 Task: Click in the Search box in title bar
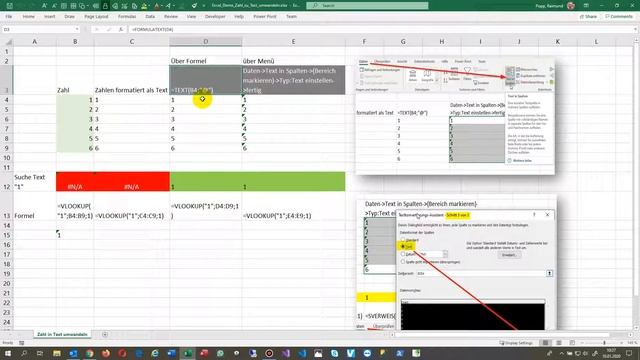pyautogui.click(x=367, y=6)
